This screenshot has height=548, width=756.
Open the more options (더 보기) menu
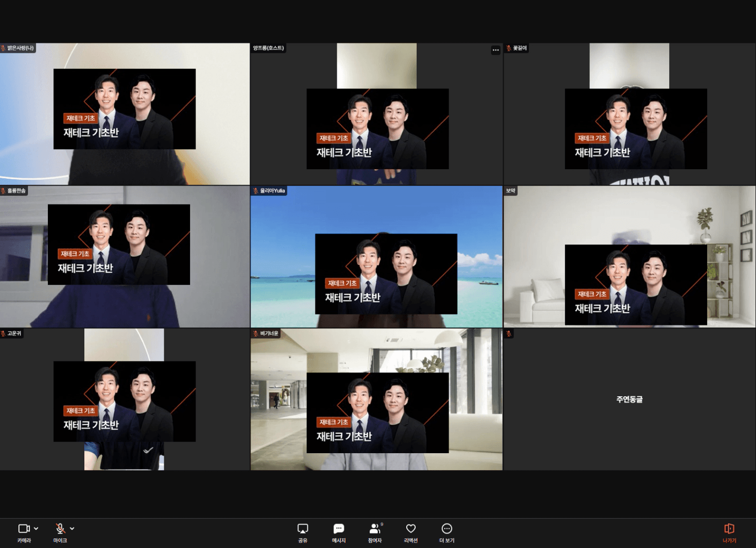coord(447,529)
